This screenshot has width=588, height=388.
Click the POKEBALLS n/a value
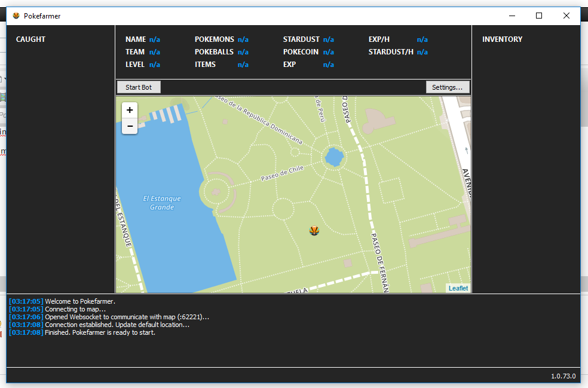point(243,52)
